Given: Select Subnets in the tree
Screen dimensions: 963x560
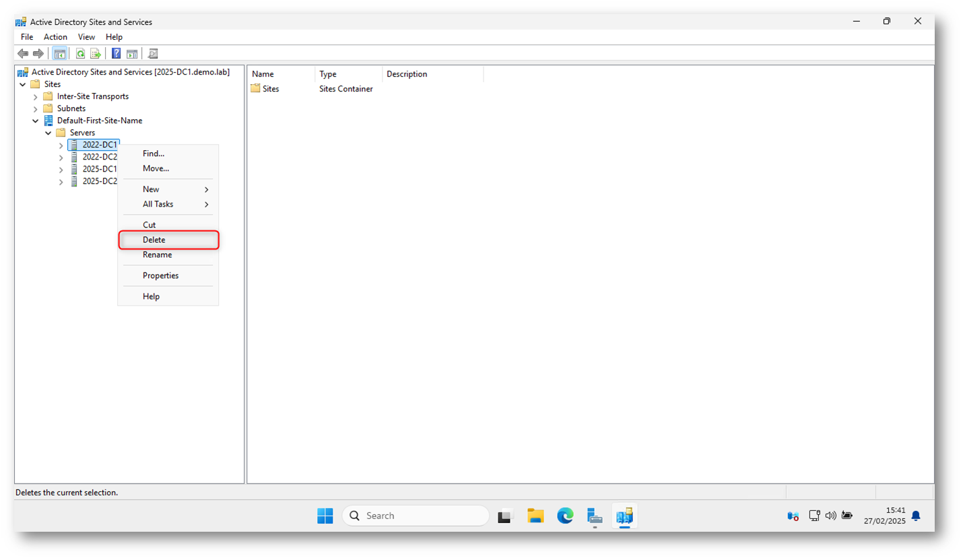Looking at the screenshot, I should [x=71, y=108].
